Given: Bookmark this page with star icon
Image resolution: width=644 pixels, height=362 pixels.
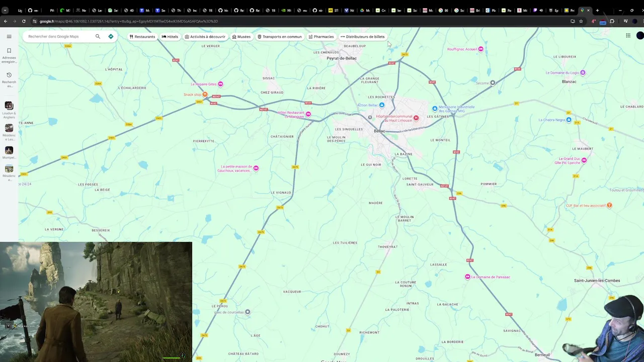Looking at the screenshot, I should (581, 21).
